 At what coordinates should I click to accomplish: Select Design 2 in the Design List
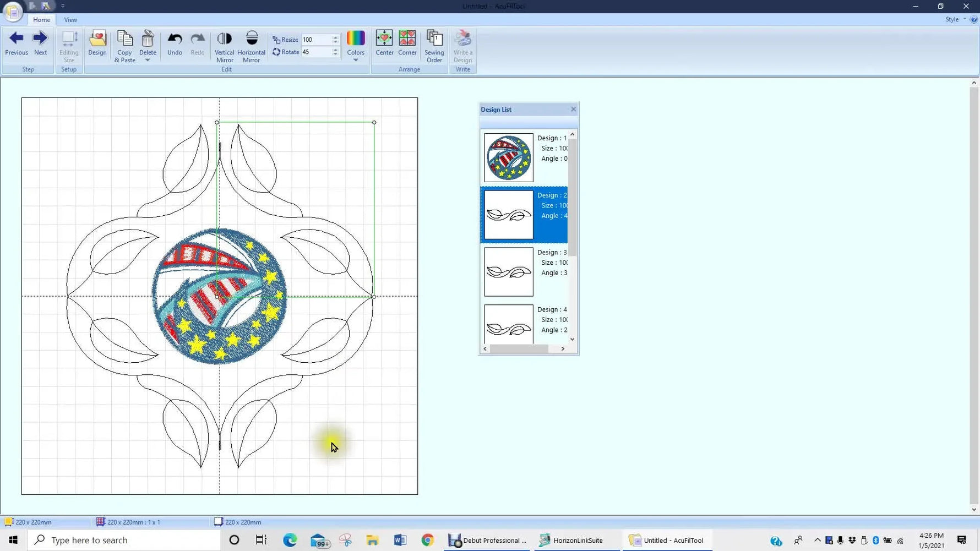pyautogui.click(x=524, y=215)
